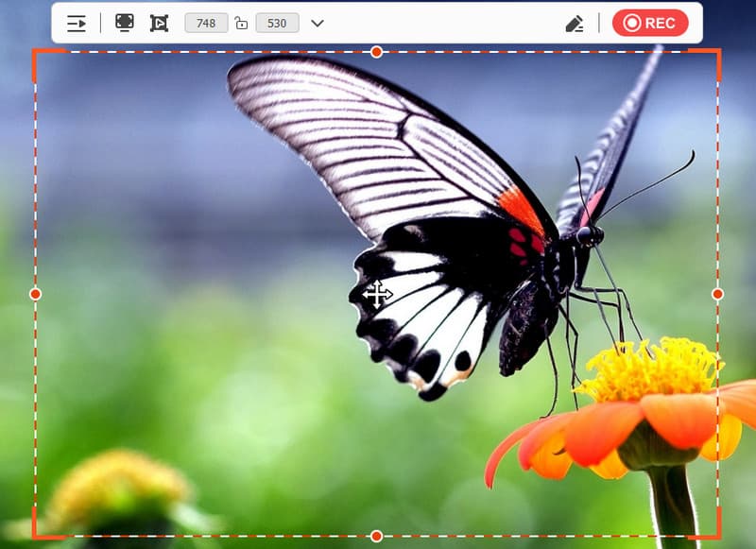Screen dimensions: 756x549
Task: Expand the resolution presets dropdown arrow
Action: click(x=318, y=24)
